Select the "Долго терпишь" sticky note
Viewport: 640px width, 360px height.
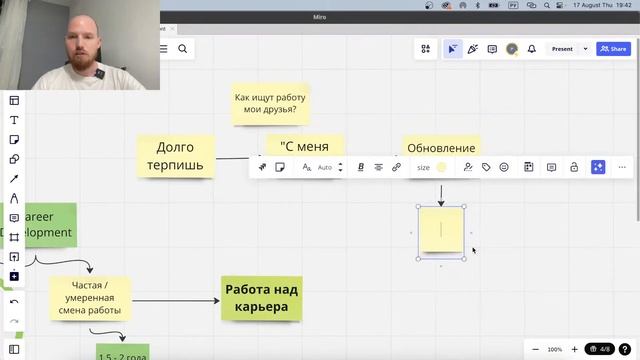(176, 156)
